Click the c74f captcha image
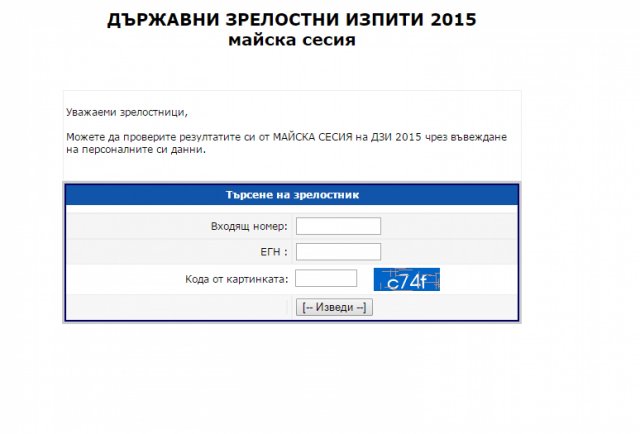 click(x=407, y=279)
